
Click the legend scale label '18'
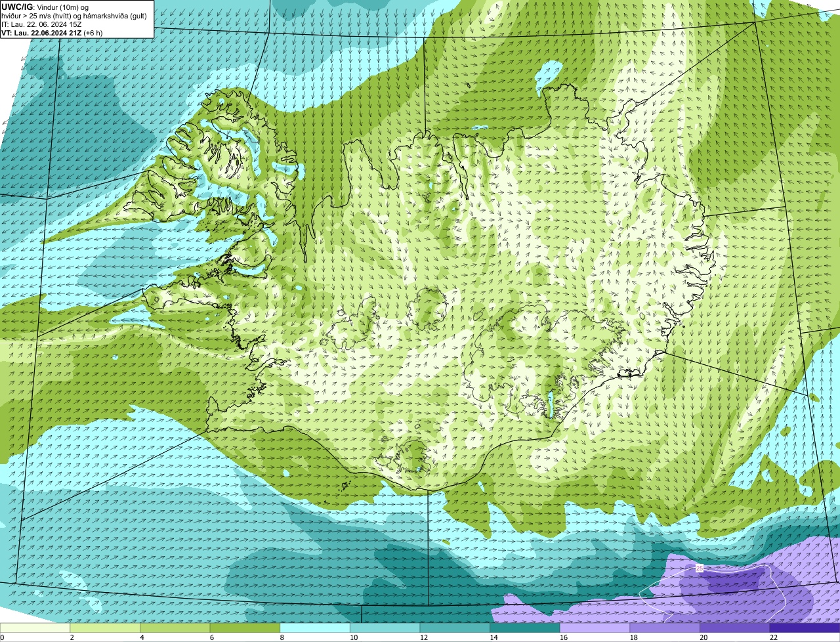click(x=634, y=637)
